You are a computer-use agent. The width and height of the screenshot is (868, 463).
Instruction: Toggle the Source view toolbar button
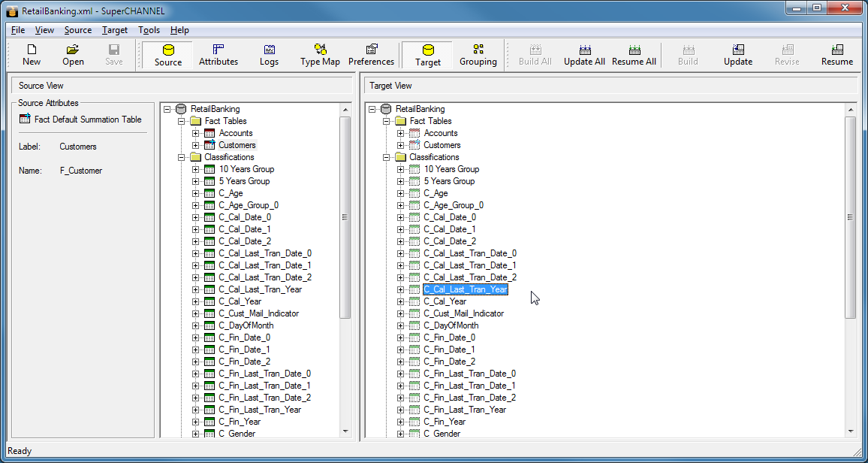click(168, 55)
